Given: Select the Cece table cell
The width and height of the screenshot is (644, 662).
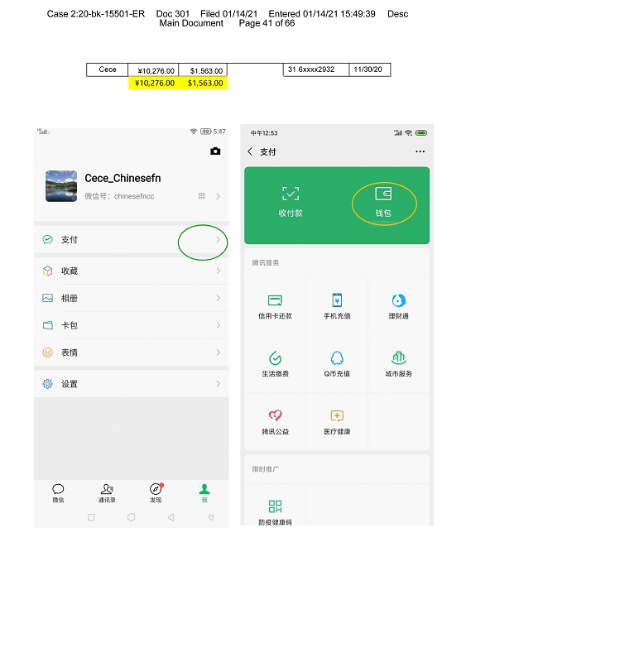Looking at the screenshot, I should 108,70.
